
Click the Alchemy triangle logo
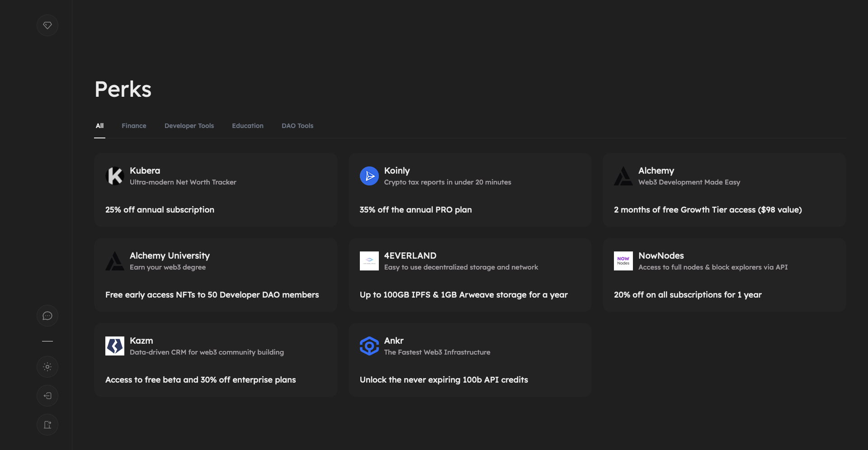point(623,176)
